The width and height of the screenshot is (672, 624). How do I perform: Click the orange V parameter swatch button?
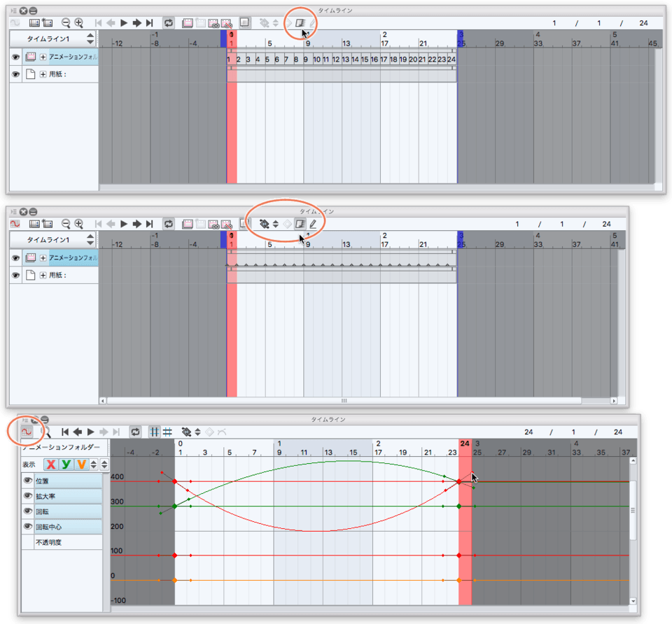point(83,464)
